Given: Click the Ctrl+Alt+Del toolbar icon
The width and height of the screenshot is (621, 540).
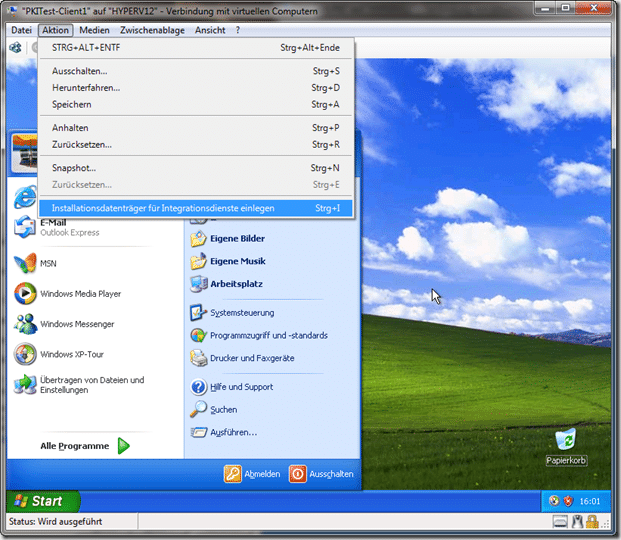Looking at the screenshot, I should tap(15, 48).
